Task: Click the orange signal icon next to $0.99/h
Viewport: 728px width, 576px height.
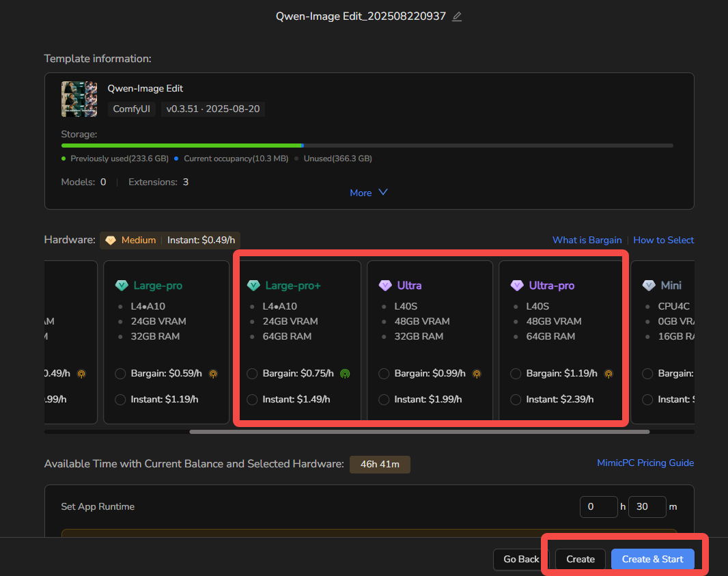Action: [477, 374]
